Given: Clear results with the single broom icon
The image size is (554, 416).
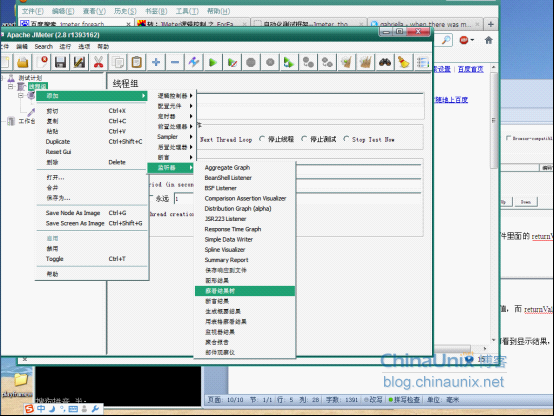Looking at the screenshot, I should 346,63.
